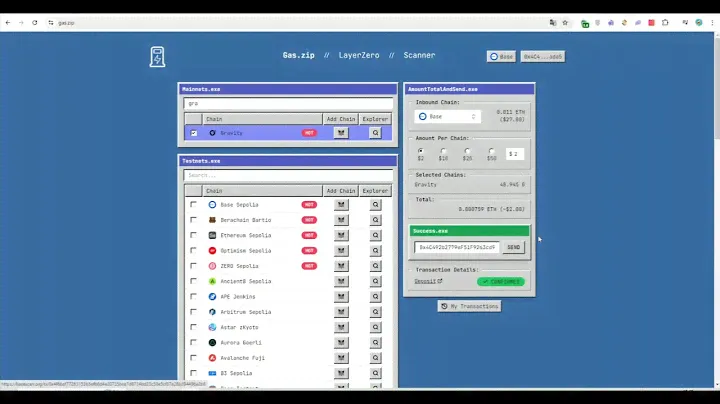Click Add Chain icon for Base Sepolia
The image size is (720, 404).
tap(341, 205)
